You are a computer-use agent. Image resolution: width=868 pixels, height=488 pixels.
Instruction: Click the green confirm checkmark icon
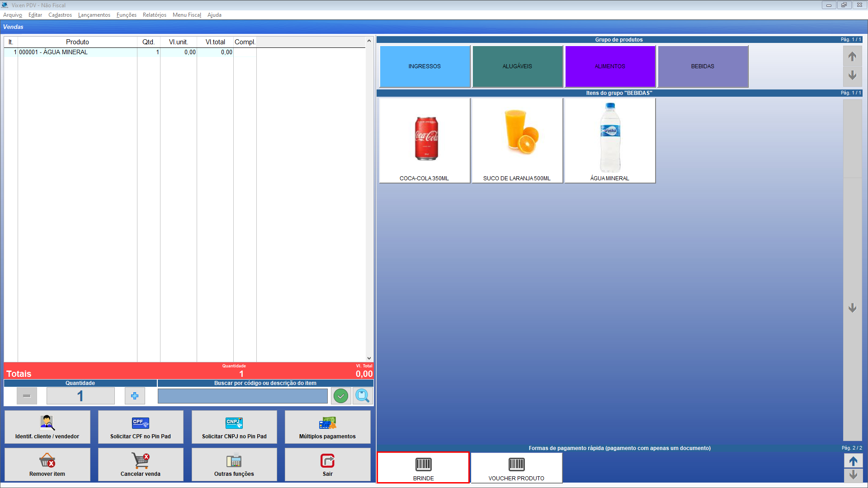click(341, 396)
